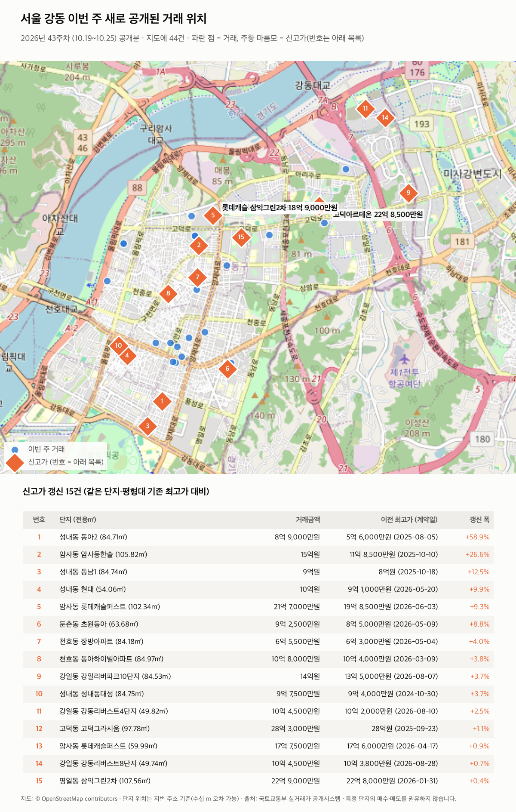Click map diamond marker 15
This screenshot has width=516, height=812.
pyautogui.click(x=241, y=237)
